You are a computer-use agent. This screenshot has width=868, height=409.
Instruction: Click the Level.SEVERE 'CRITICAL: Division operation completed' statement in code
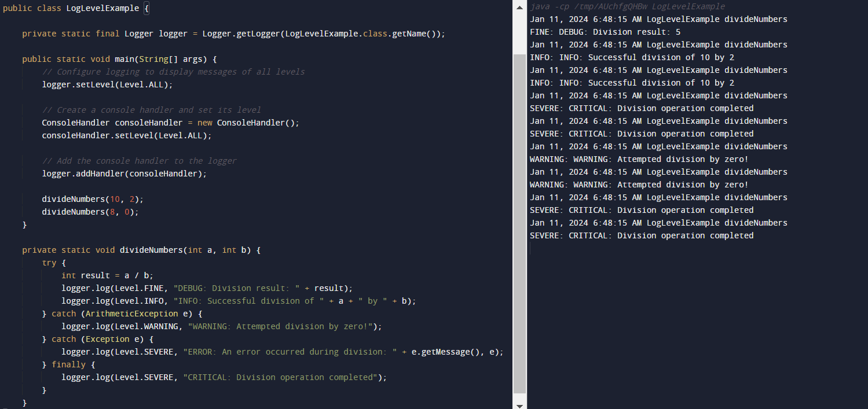click(x=224, y=377)
